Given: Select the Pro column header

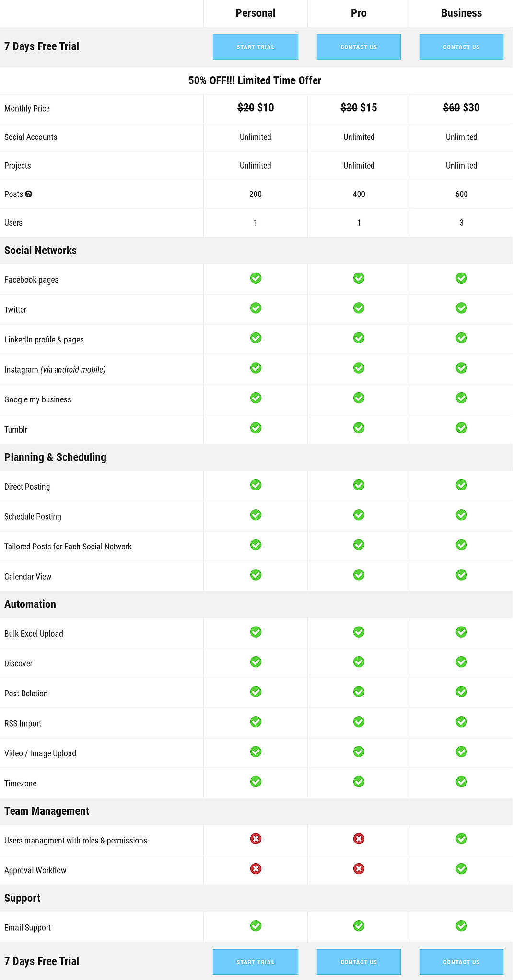Looking at the screenshot, I should [x=359, y=13].
